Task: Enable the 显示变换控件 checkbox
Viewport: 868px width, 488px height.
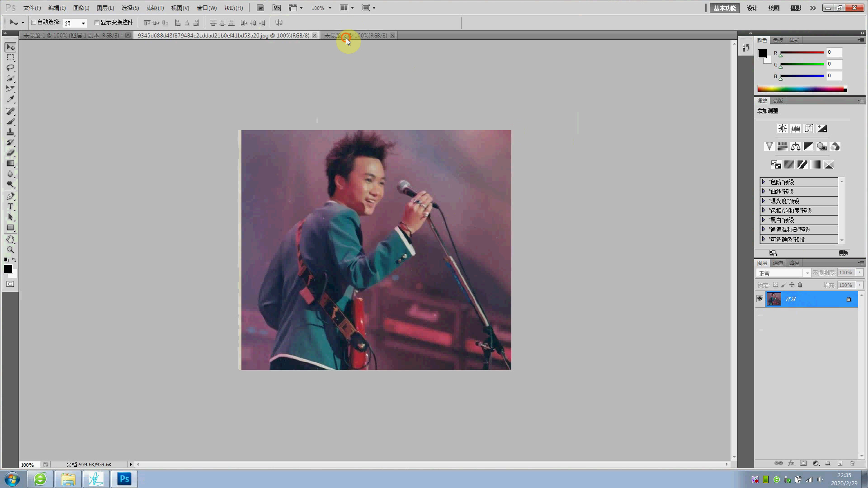Action: click(x=97, y=23)
